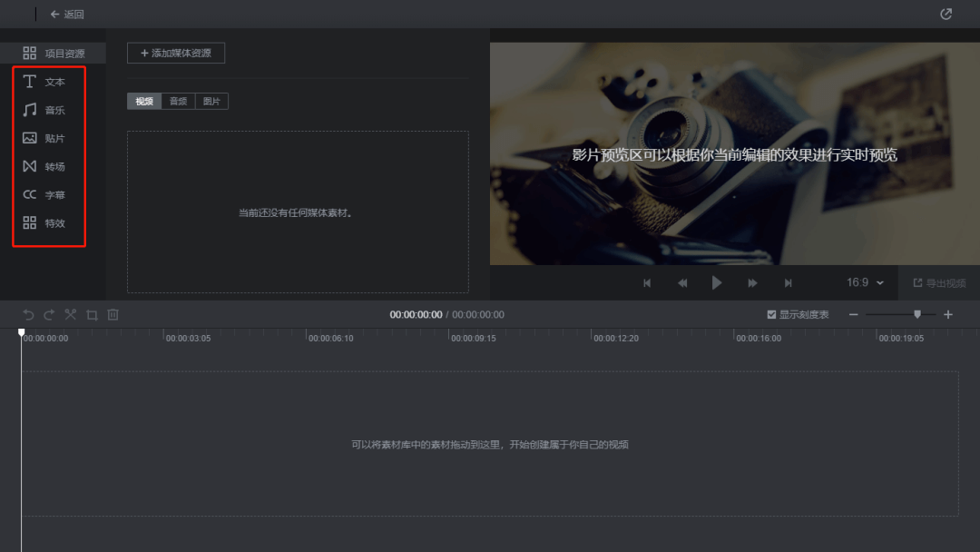Click 导出视频 to export video
980x552 pixels.
click(939, 283)
